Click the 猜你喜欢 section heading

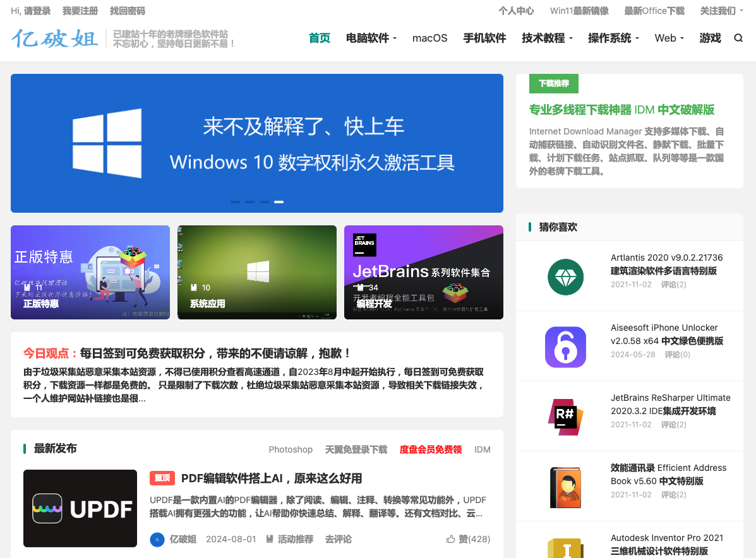558,227
